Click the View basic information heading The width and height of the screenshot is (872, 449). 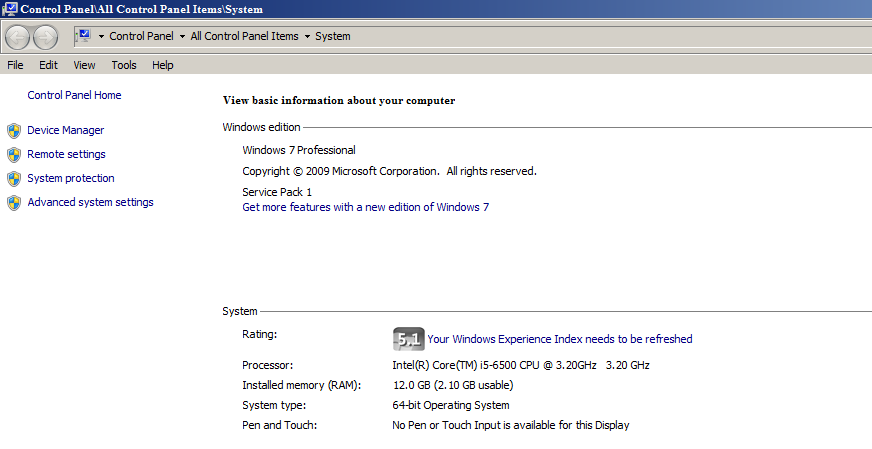(x=339, y=101)
